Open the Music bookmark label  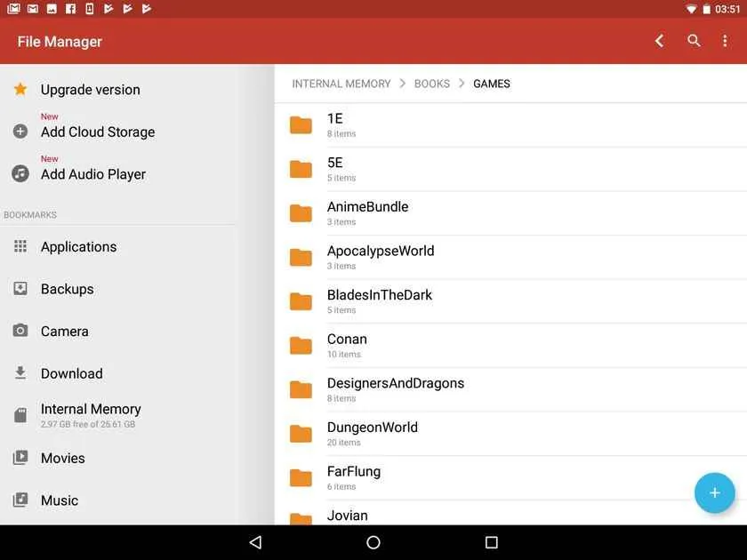click(59, 500)
